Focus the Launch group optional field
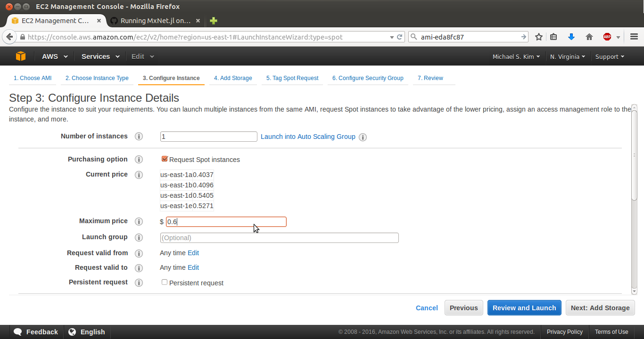Image resolution: width=644 pixels, height=339 pixels. coord(280,238)
